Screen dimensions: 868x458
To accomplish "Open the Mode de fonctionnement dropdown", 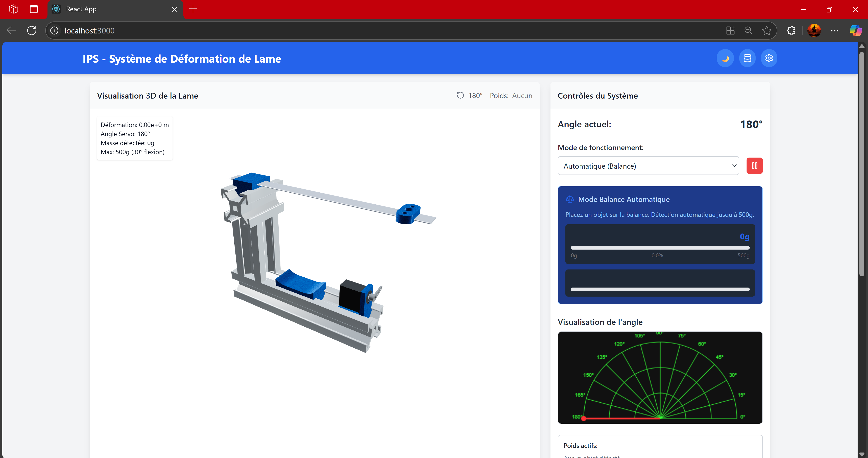I will 648,166.
